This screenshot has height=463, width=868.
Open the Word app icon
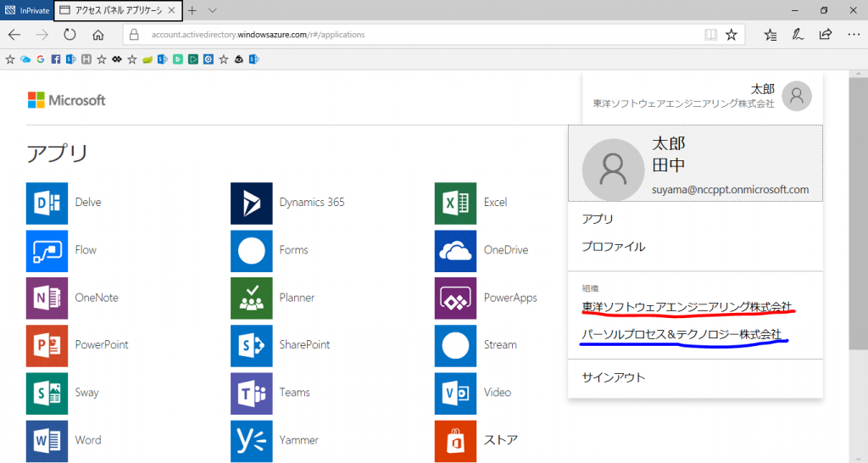[x=47, y=441]
